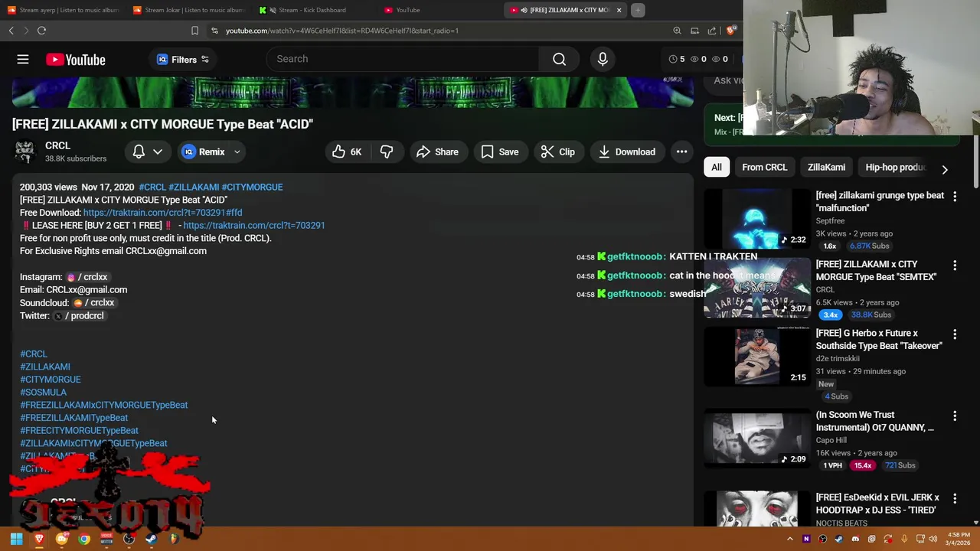Open the Filters button next to search
The height and width of the screenshot is (551, 980).
[182, 60]
